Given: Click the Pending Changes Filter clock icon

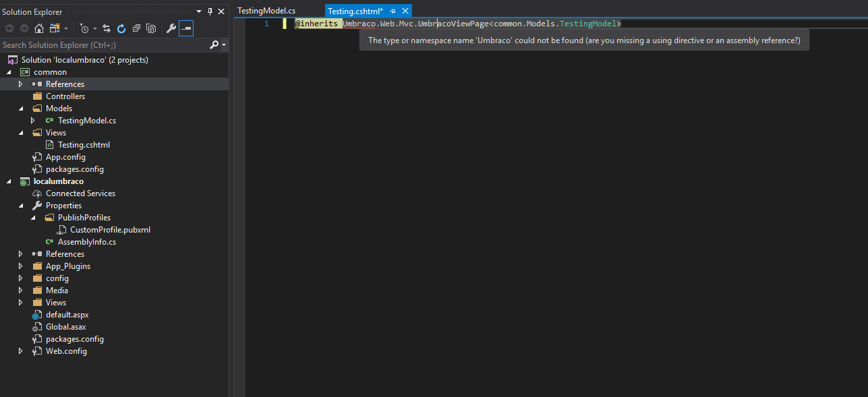Looking at the screenshot, I should click(x=84, y=28).
